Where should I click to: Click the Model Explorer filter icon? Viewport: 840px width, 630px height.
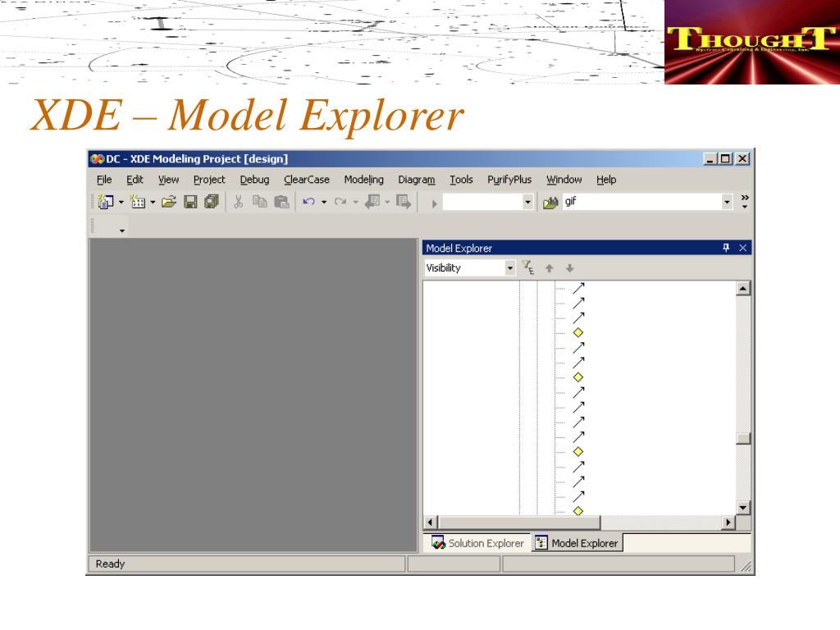click(x=528, y=268)
